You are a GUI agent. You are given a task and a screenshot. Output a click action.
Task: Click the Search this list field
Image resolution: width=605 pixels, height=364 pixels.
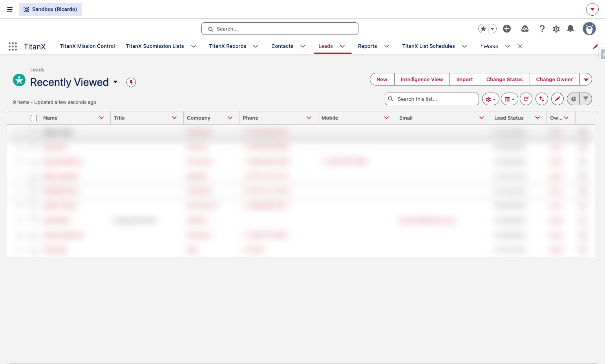pos(432,99)
